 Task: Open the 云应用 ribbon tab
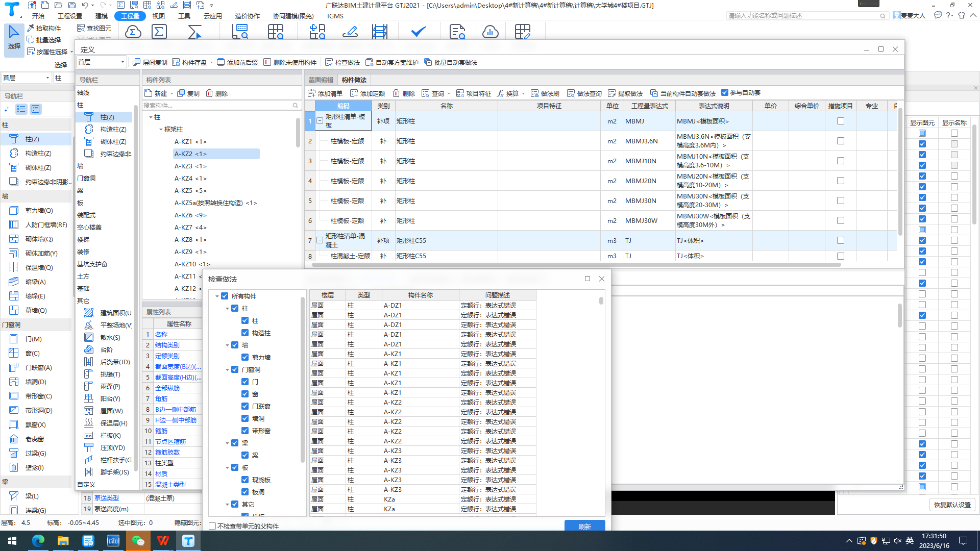click(213, 16)
